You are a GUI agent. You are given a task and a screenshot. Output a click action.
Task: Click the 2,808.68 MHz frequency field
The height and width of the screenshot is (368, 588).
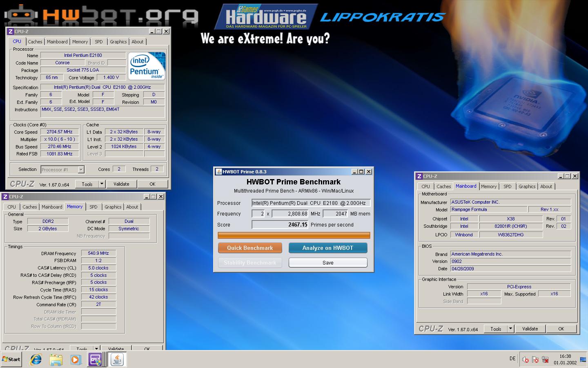pyautogui.click(x=290, y=213)
